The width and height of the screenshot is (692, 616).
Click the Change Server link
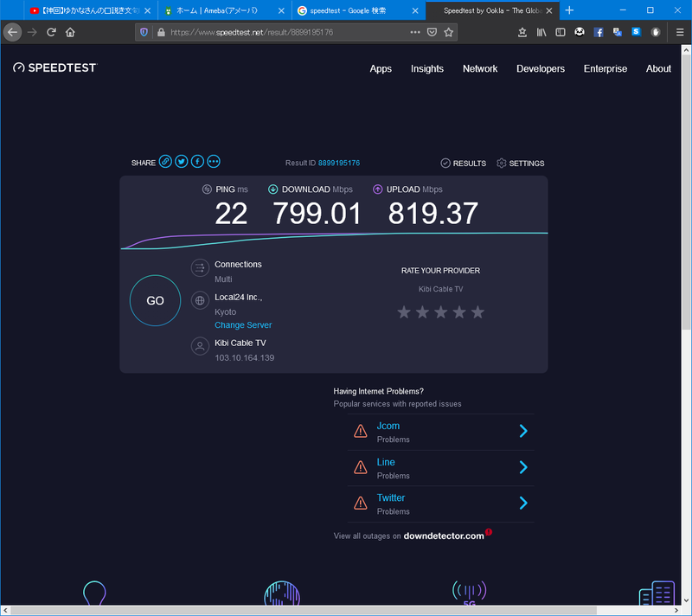point(243,325)
